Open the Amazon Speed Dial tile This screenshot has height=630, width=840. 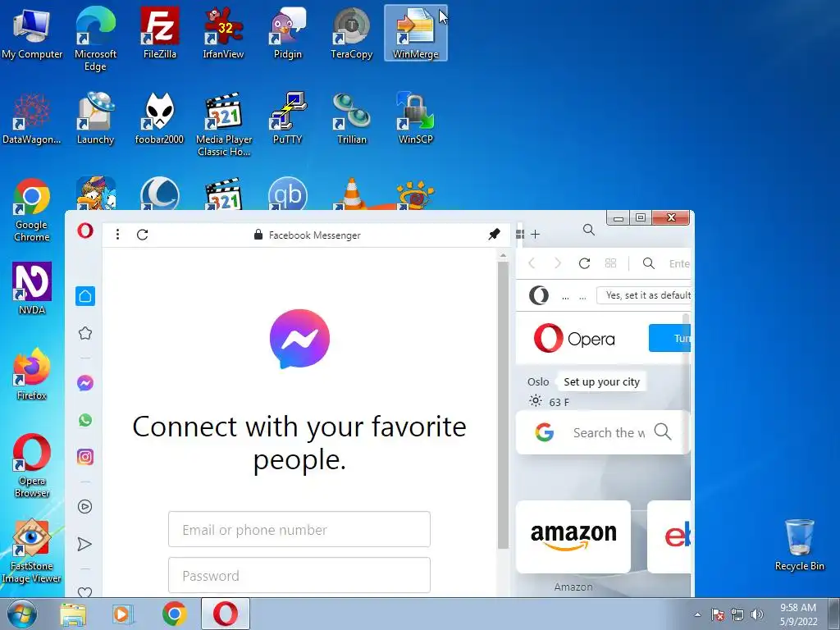point(573,536)
